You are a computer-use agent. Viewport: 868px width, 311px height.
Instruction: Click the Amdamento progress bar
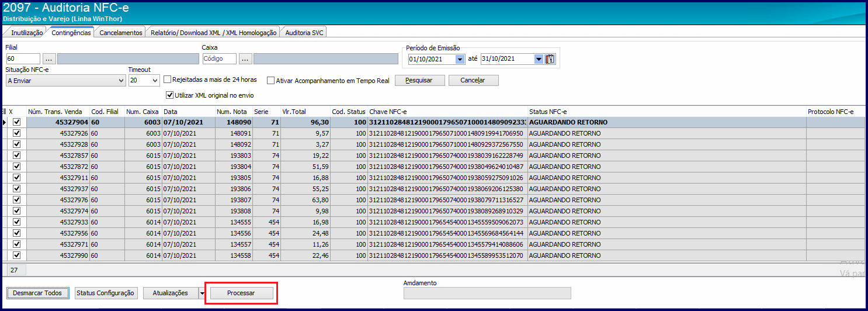[487, 293]
